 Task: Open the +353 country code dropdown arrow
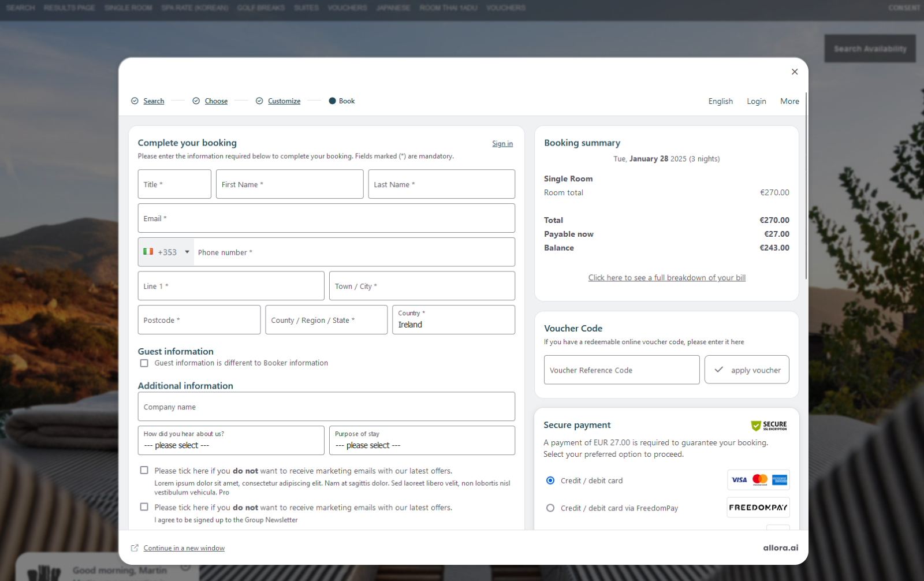(x=187, y=252)
